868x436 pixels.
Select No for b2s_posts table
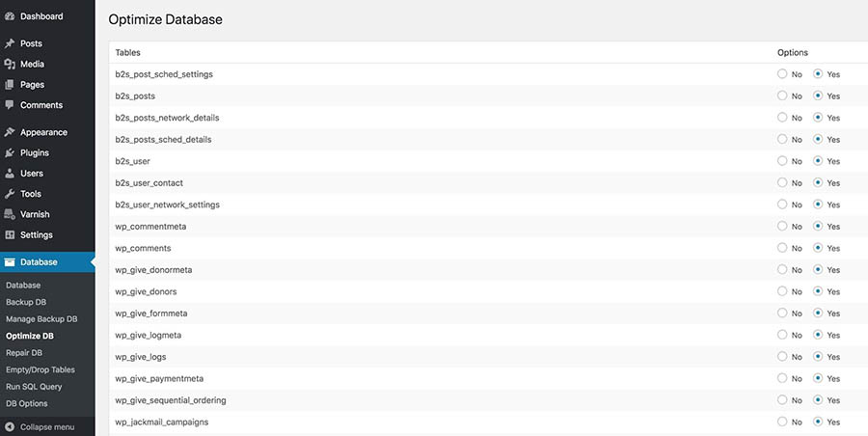[x=781, y=95]
